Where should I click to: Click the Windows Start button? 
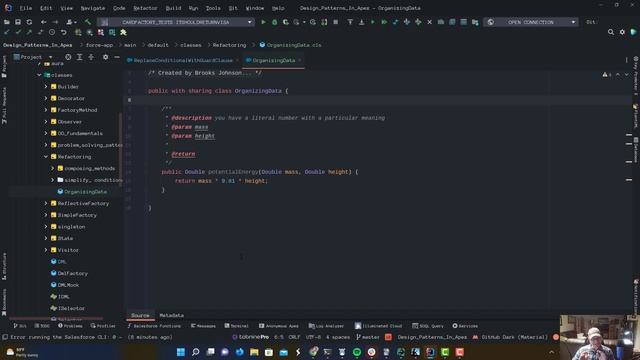click(x=181, y=352)
